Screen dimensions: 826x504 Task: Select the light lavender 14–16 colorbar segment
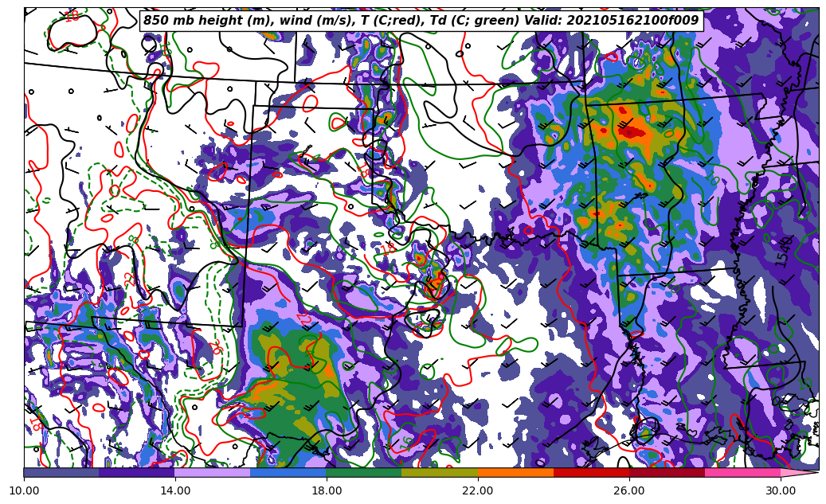click(x=213, y=472)
